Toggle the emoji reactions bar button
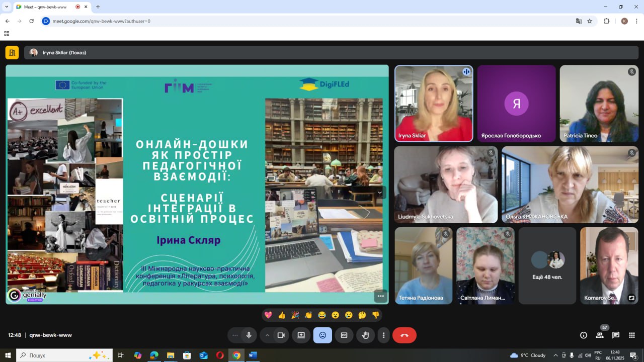The width and height of the screenshot is (644, 362). tap(323, 335)
